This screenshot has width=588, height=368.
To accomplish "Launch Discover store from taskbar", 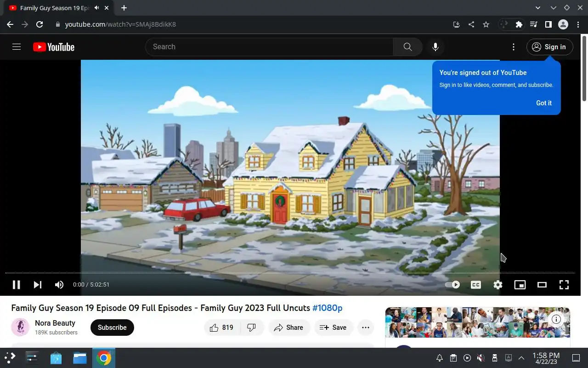I will tap(56, 357).
